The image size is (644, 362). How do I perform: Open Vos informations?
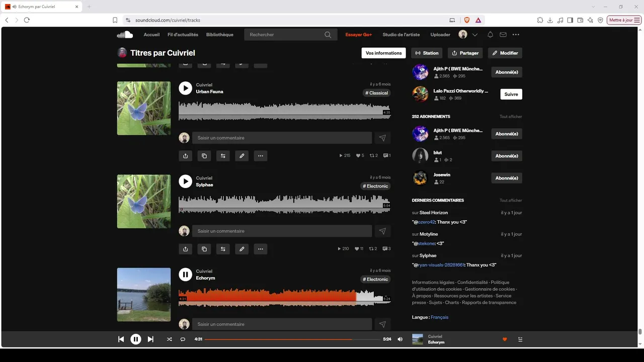(x=384, y=53)
